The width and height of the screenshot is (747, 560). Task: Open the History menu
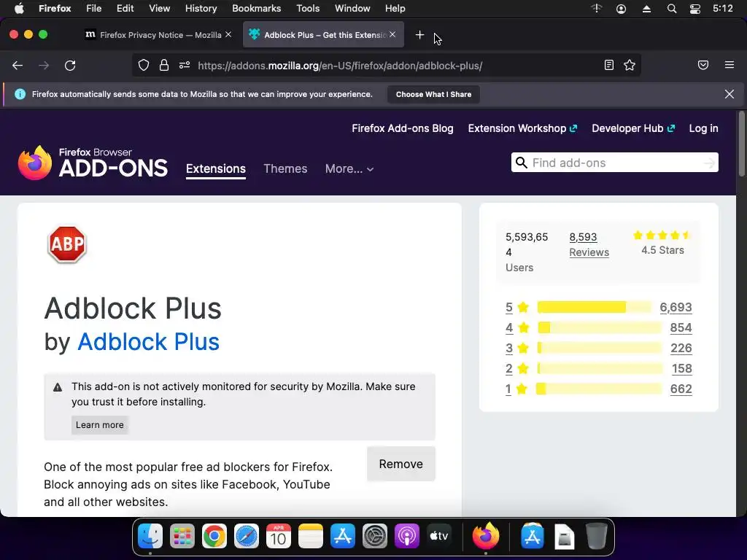click(x=201, y=9)
